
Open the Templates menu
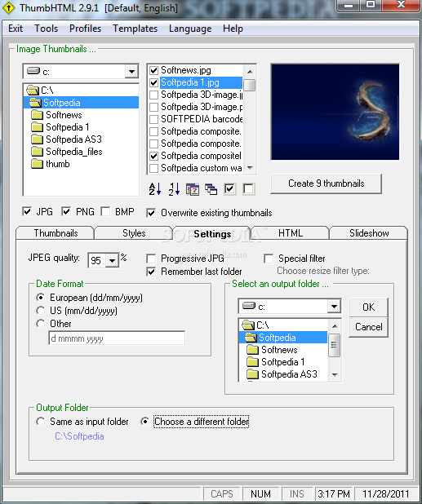pos(135,29)
